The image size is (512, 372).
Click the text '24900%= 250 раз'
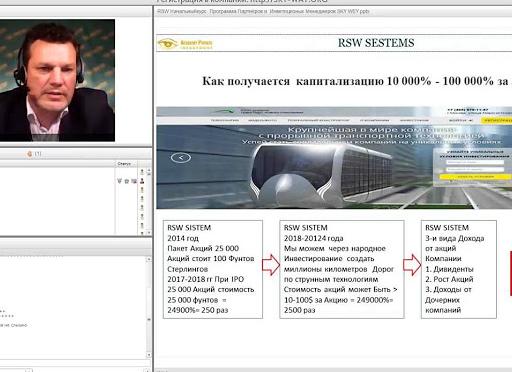point(198,310)
